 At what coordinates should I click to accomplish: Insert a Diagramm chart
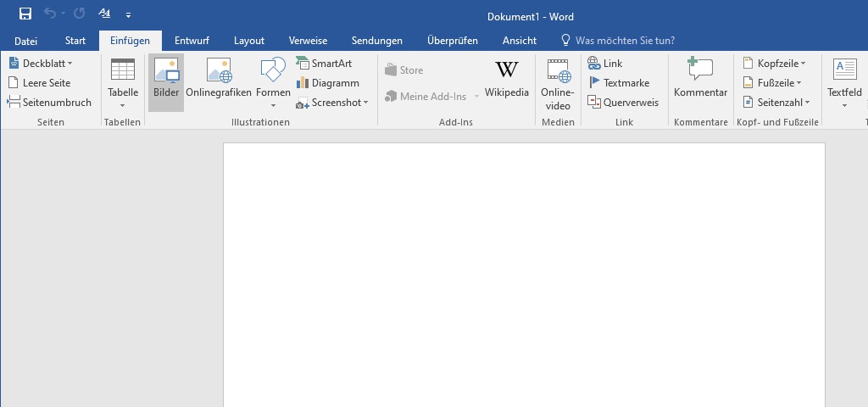[x=328, y=83]
